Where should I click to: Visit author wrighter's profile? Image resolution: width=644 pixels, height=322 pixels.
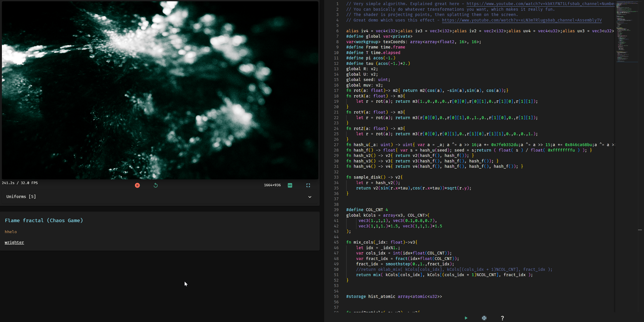(14, 242)
